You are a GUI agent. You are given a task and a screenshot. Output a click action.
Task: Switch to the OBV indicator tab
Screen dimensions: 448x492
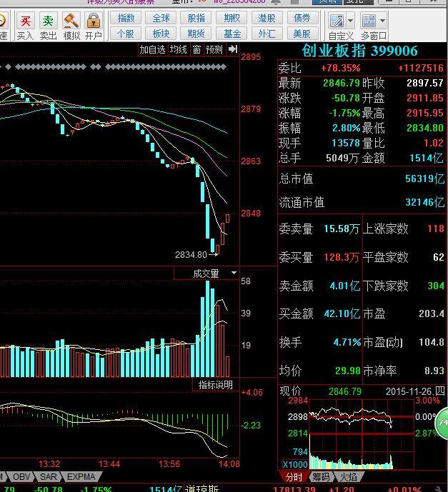click(x=21, y=476)
